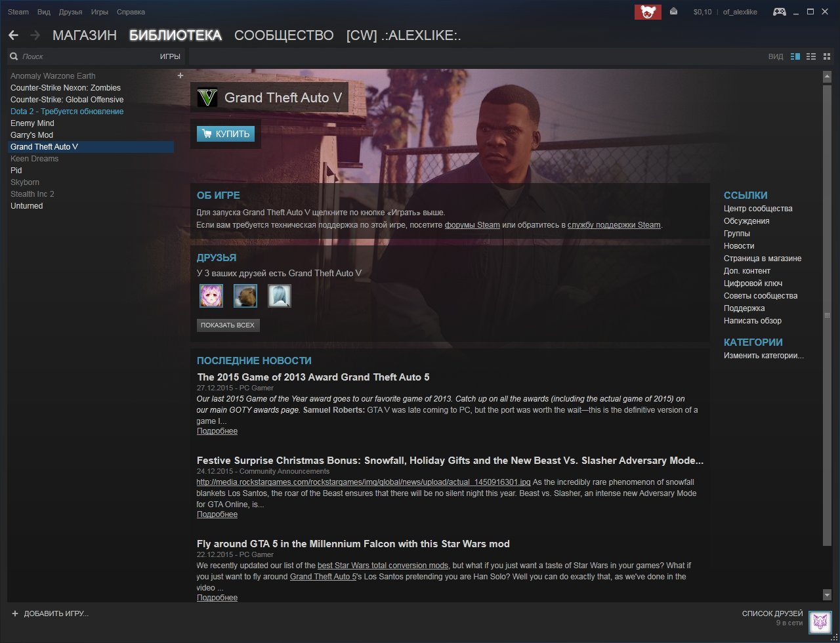This screenshot has height=643, width=840.
Task: Go to the МАГАЗИН tab
Action: [85, 35]
